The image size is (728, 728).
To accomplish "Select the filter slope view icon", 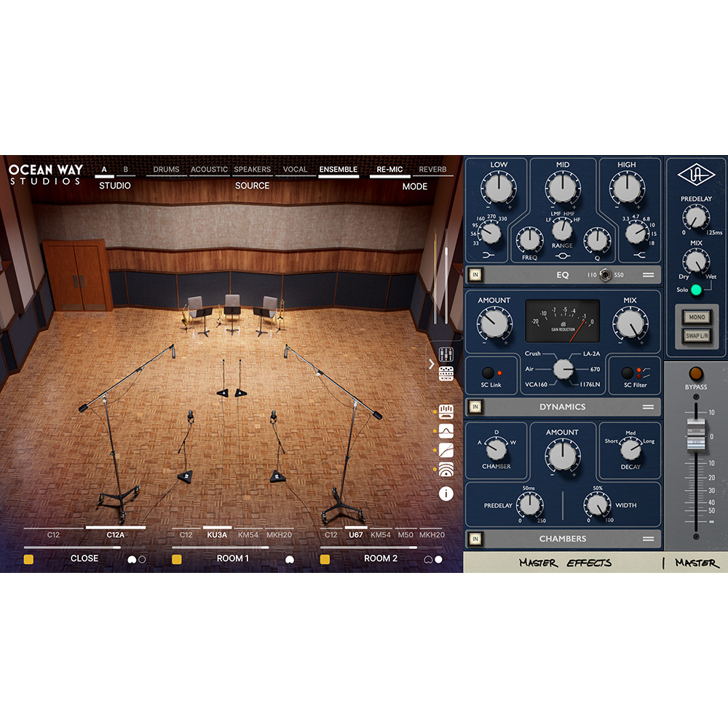I will 446,450.
